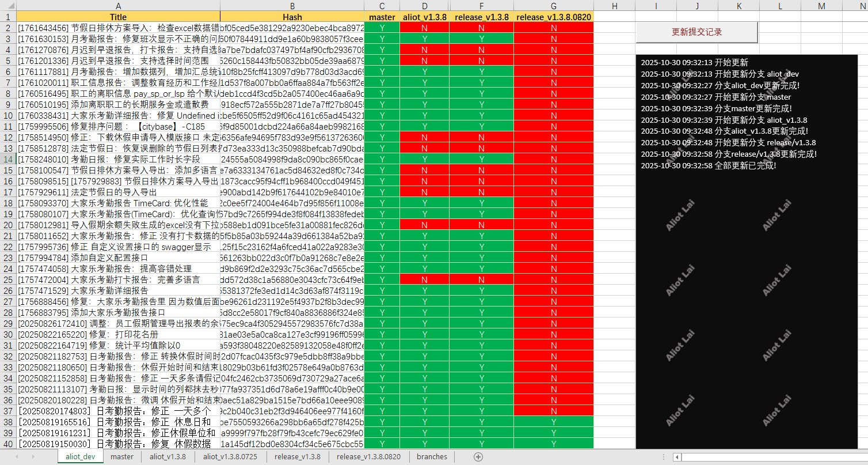Viewport: 868px width, 465px height.
Task: Open the release_v1.3.8 sheet tab
Action: (x=298, y=457)
